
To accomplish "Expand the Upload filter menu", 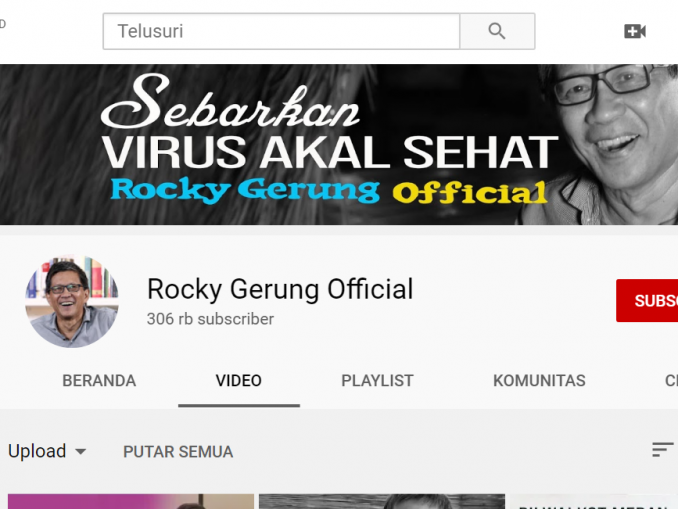I will [x=47, y=451].
